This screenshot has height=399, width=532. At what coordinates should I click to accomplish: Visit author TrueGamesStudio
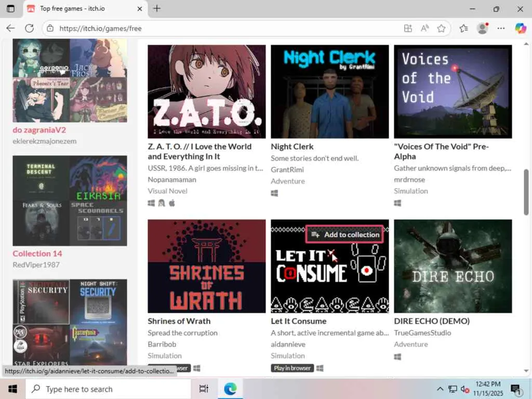coord(422,332)
